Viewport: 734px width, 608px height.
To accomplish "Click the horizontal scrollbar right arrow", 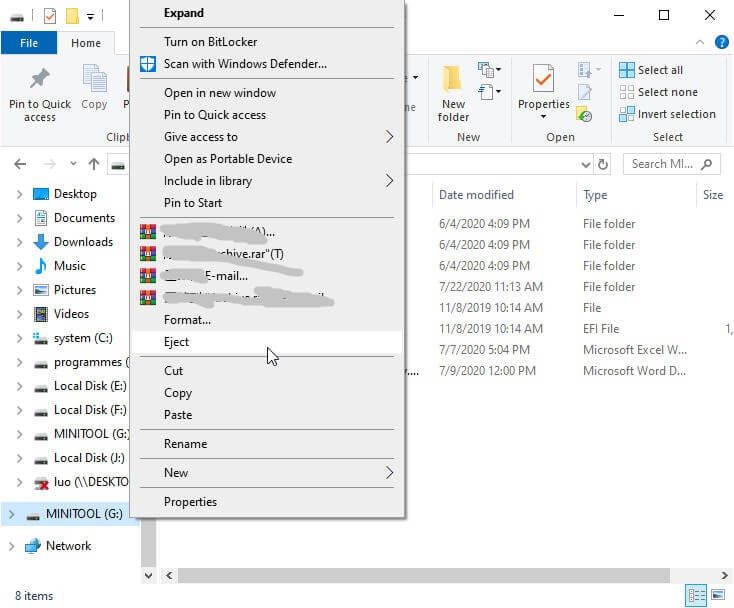I will tap(724, 575).
